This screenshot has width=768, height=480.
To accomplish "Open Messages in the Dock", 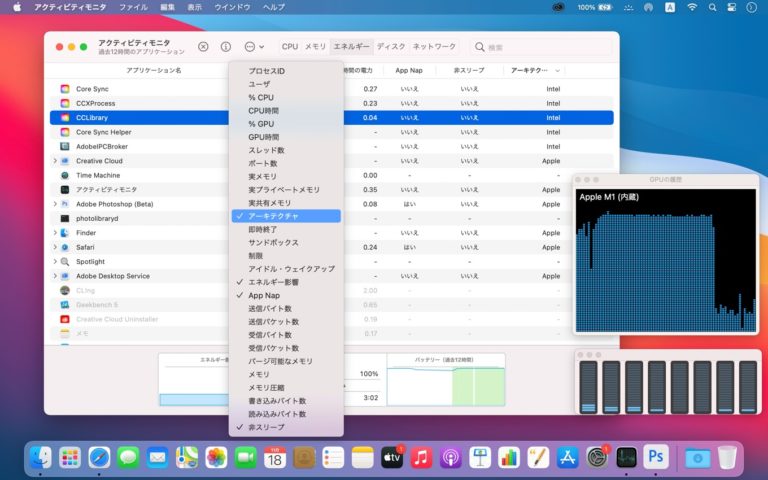I will [128, 458].
